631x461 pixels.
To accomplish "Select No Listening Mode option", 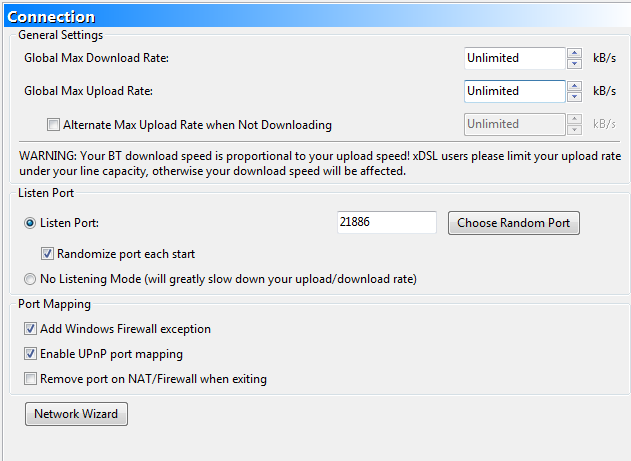I will [31, 279].
